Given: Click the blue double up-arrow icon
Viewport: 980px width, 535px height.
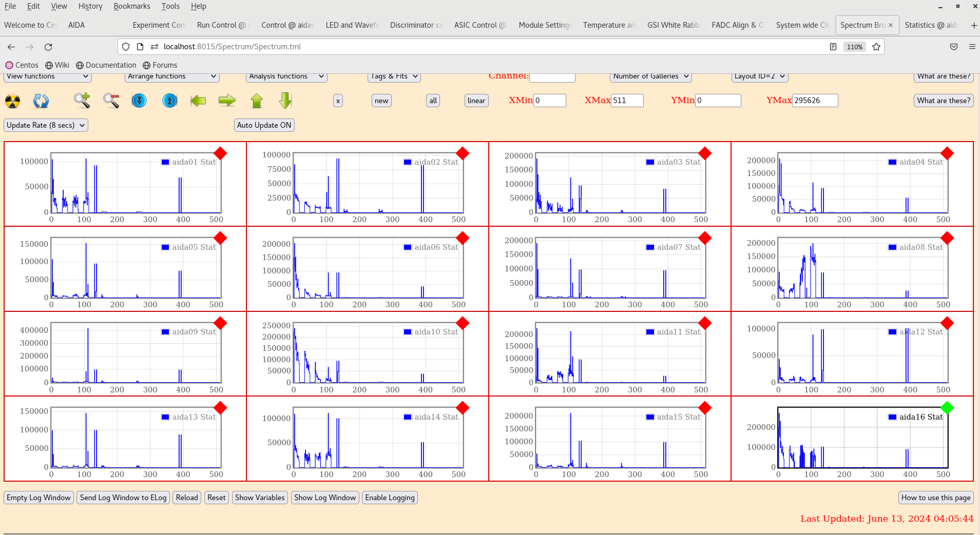Looking at the screenshot, I should click(169, 101).
